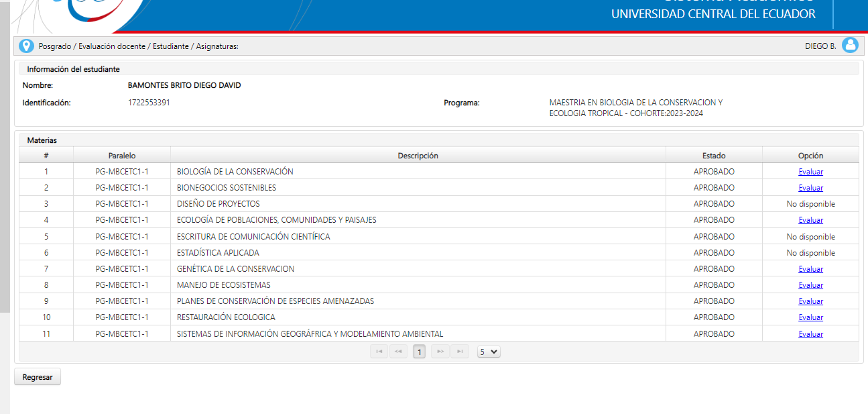This screenshot has height=414, width=868.
Task: Click BIONEGOCIOS SOSTENIBLES description cell
Action: (418, 188)
